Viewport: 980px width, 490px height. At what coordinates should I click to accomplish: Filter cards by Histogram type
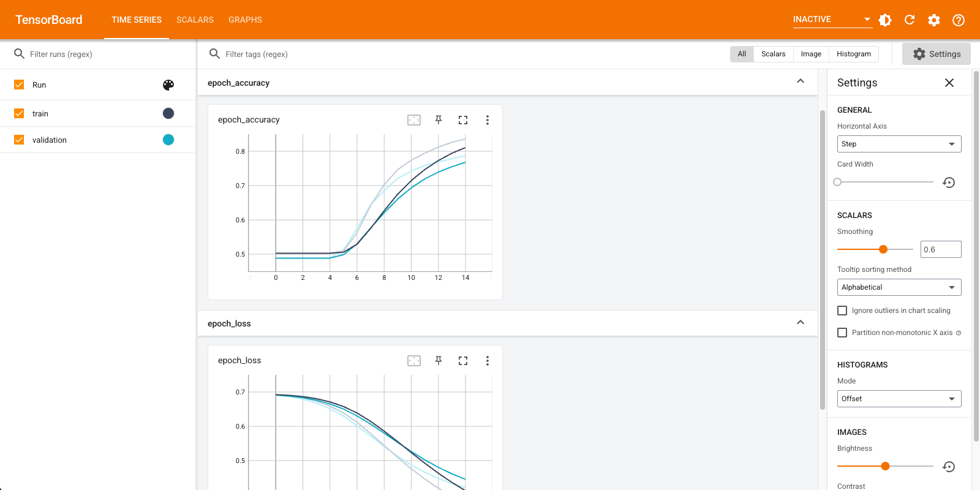pos(853,54)
